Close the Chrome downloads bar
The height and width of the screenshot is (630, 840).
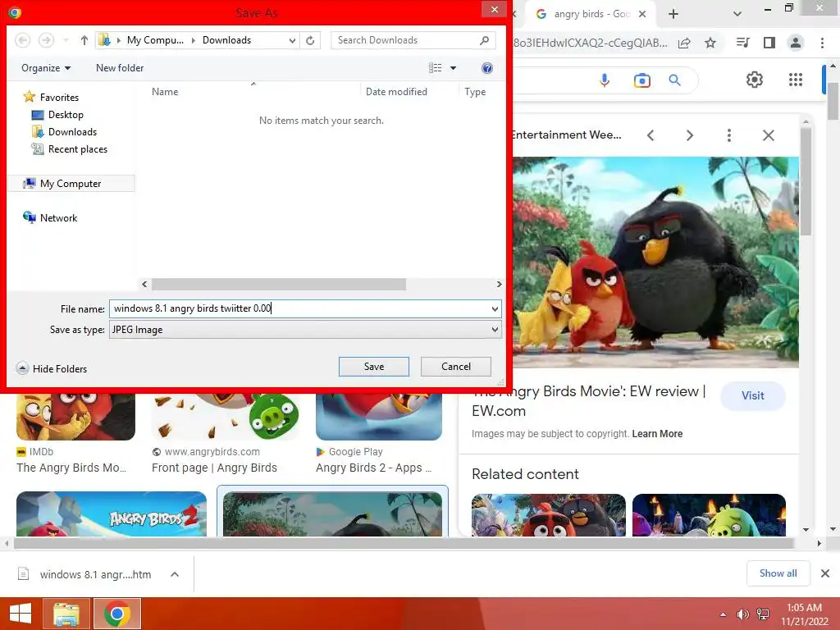coord(825,573)
